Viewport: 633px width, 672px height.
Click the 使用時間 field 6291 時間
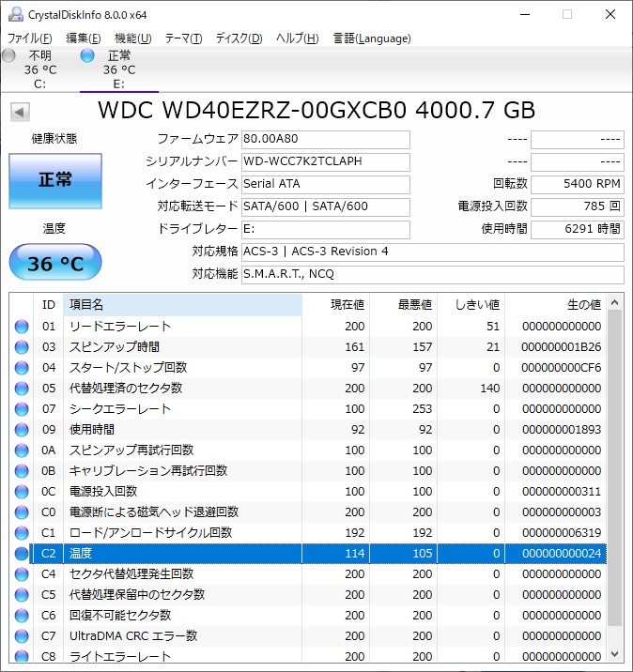click(578, 229)
